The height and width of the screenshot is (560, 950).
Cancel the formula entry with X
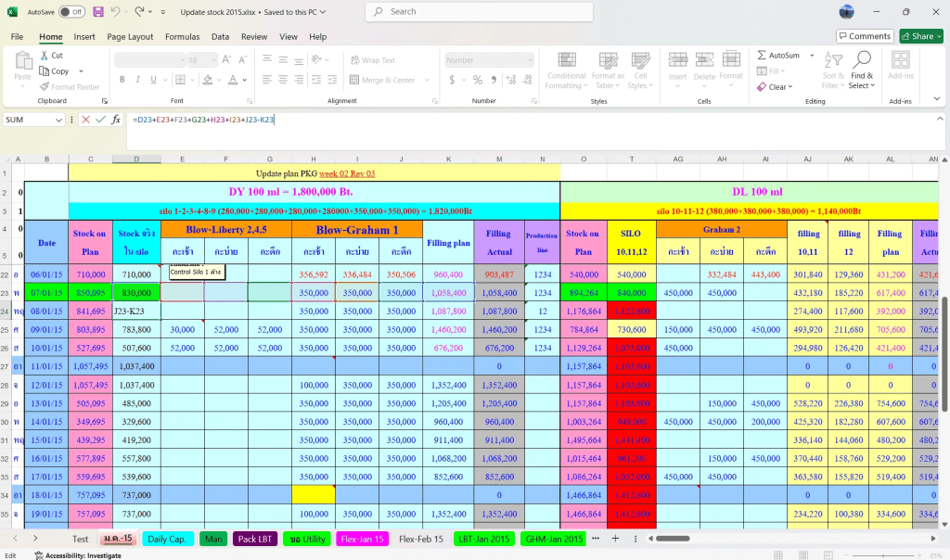[x=85, y=120]
